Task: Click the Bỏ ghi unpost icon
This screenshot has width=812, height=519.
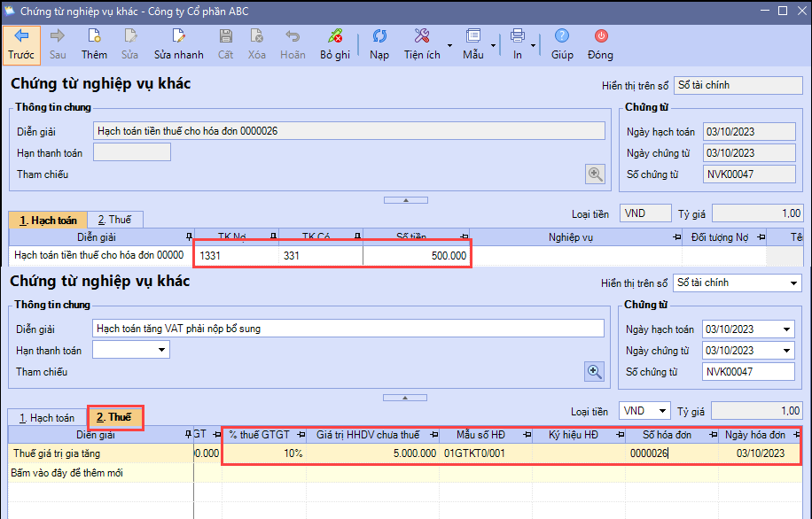Action: (335, 36)
